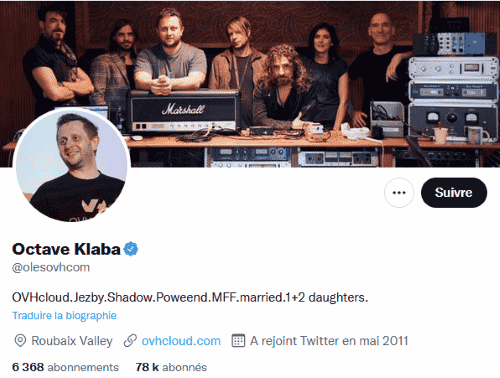Image resolution: width=500 pixels, height=378 pixels.
Task: Click the Marshall amplifier in banner
Action: [x=184, y=111]
